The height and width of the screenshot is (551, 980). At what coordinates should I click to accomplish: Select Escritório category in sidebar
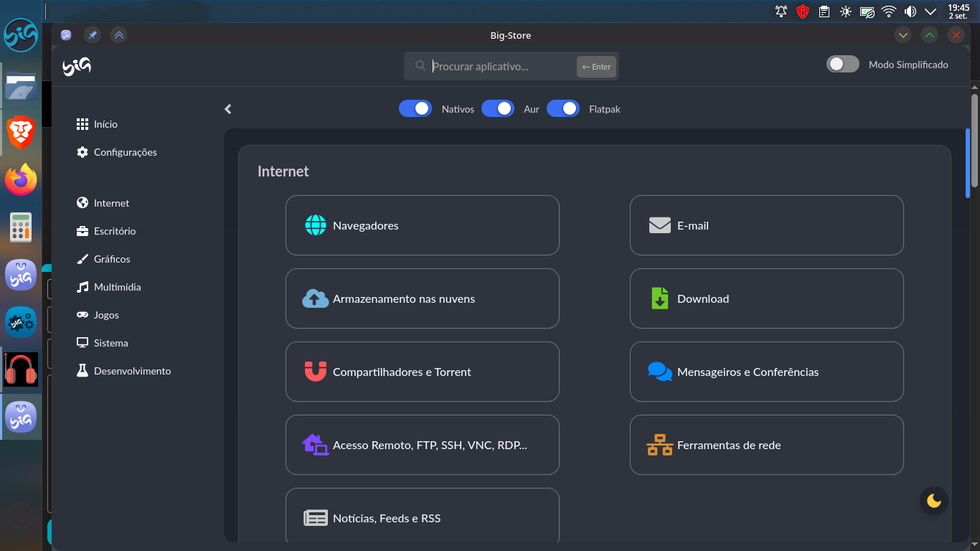coord(105,231)
